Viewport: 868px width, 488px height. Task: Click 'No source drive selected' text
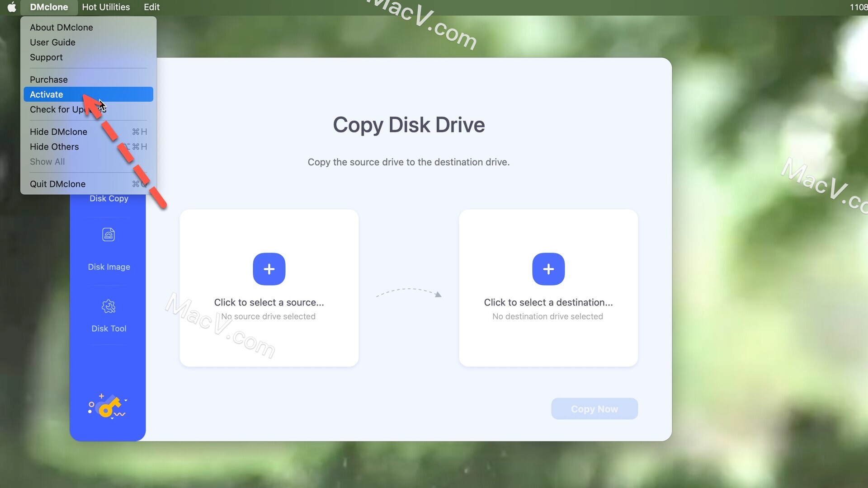pyautogui.click(x=269, y=316)
